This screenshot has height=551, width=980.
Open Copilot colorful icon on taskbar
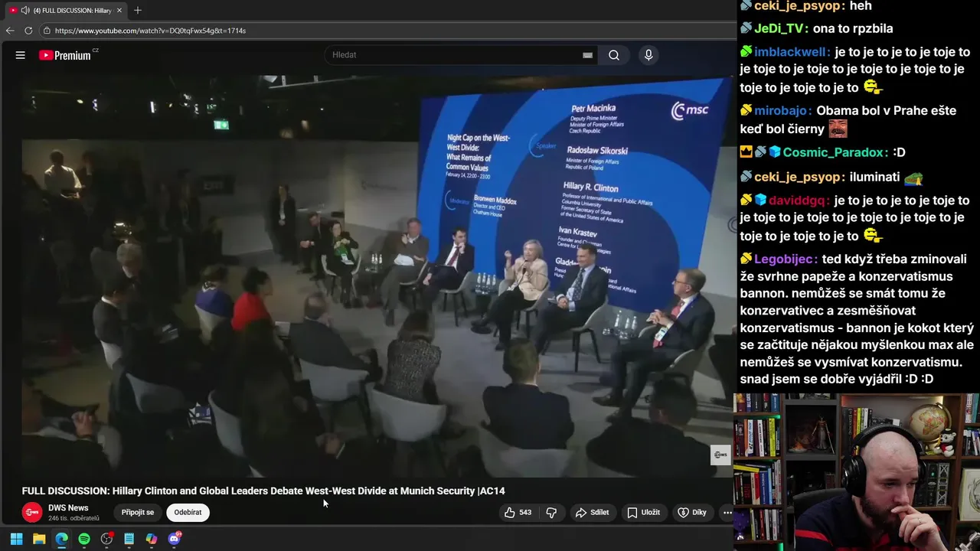[152, 539]
